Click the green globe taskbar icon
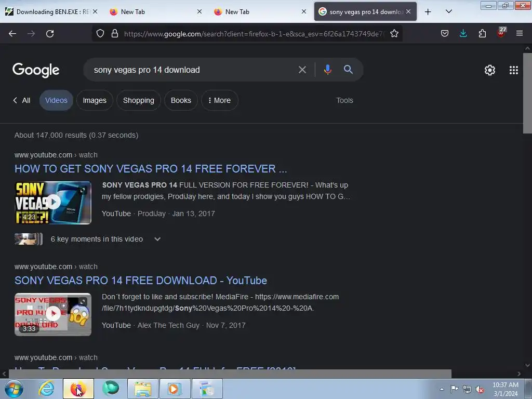 click(x=111, y=389)
